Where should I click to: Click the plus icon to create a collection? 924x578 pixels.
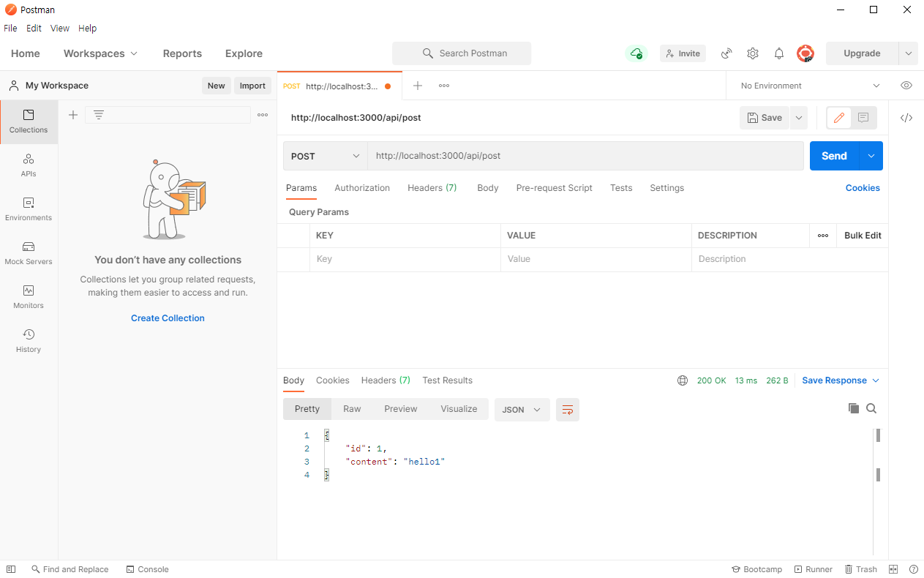coord(73,115)
